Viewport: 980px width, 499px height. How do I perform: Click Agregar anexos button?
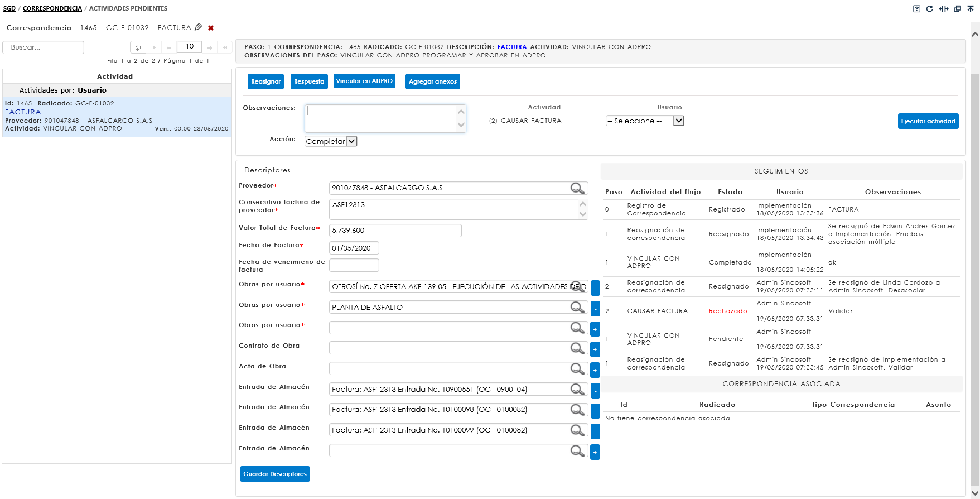pos(433,81)
